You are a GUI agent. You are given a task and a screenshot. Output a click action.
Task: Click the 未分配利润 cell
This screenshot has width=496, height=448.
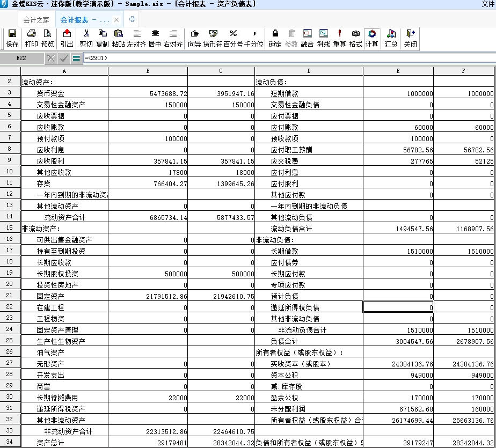point(309,409)
